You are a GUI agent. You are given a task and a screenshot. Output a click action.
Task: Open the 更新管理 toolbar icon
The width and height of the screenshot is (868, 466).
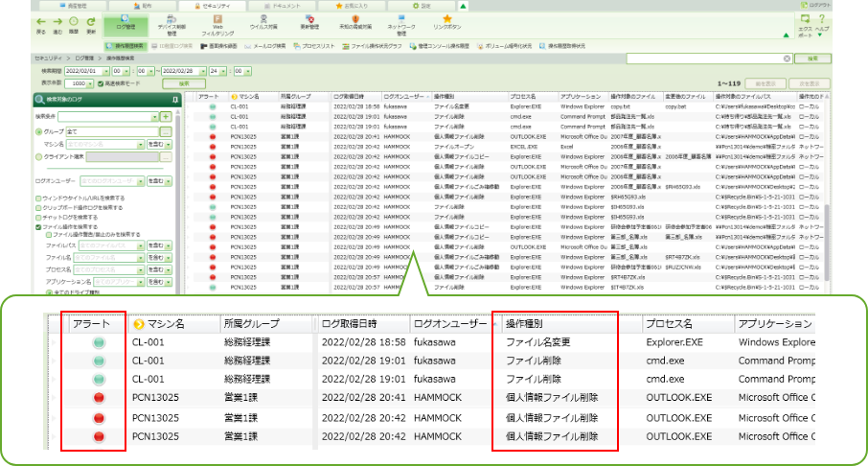coord(309,23)
